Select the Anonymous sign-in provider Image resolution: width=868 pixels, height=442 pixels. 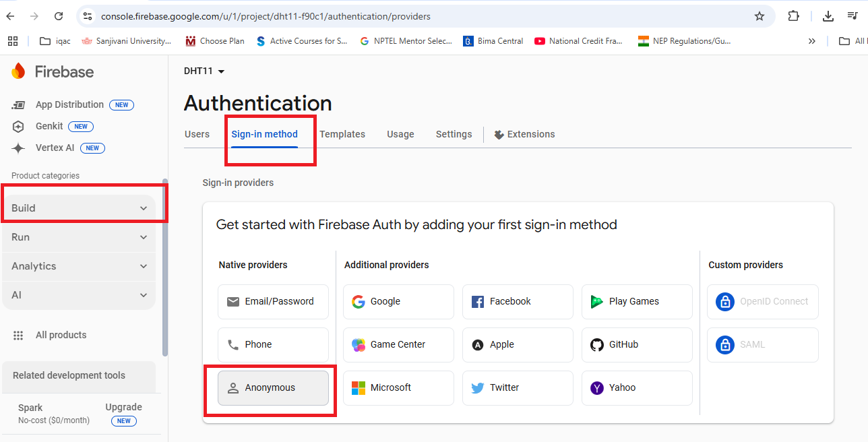[x=273, y=388]
